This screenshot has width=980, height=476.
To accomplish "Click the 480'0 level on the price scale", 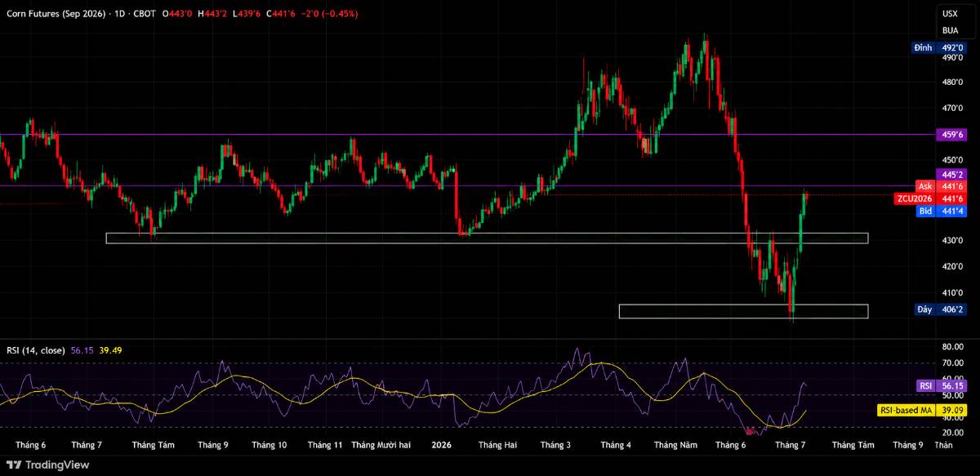I will [952, 82].
